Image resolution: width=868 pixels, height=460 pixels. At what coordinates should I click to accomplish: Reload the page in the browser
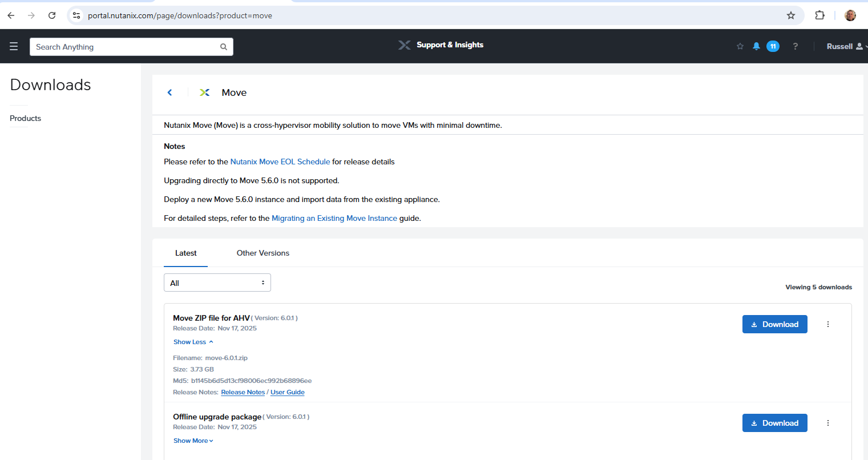(52, 15)
